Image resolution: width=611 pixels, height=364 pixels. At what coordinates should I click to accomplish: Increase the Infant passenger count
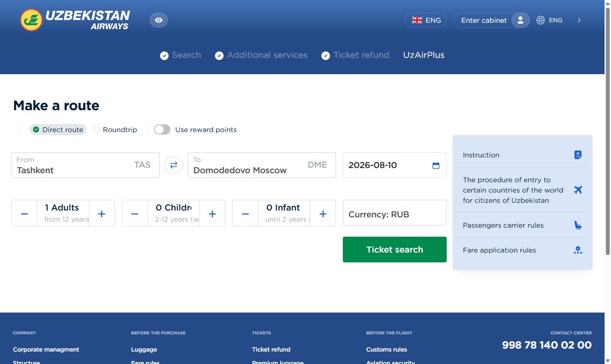(x=323, y=214)
